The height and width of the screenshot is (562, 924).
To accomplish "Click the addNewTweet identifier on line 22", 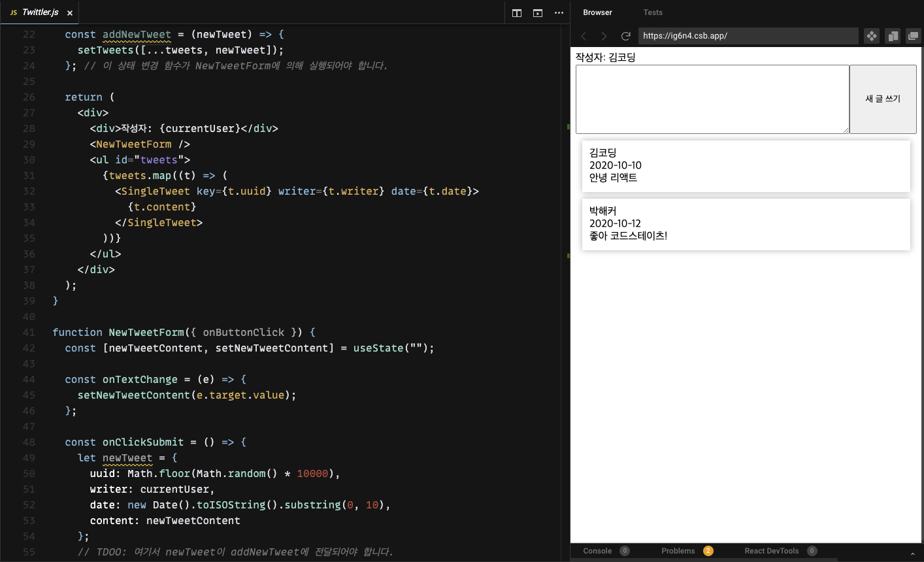I will [x=137, y=35].
